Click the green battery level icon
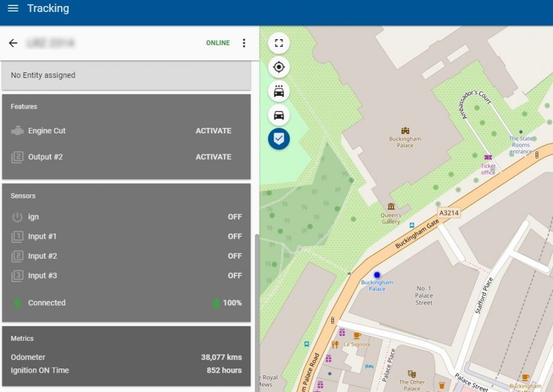 (x=216, y=303)
